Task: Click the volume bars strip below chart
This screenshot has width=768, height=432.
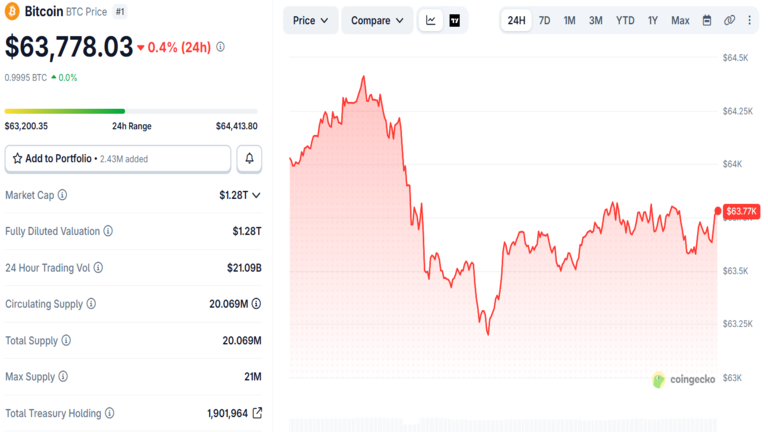Action: tap(503, 425)
